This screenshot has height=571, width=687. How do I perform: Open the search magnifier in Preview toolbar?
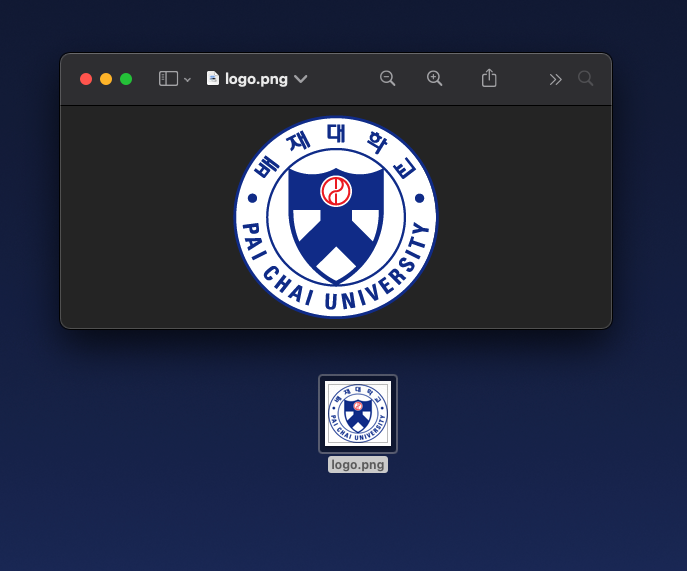pos(585,79)
